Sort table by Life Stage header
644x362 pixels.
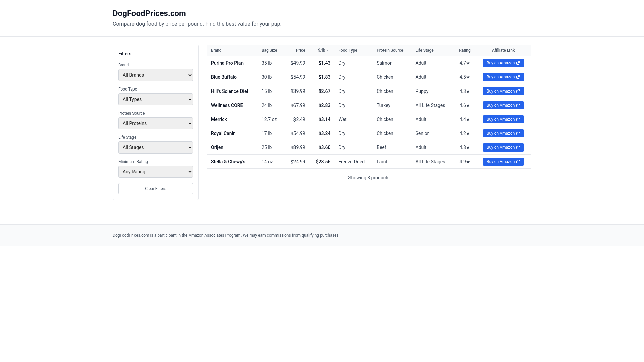424,50
